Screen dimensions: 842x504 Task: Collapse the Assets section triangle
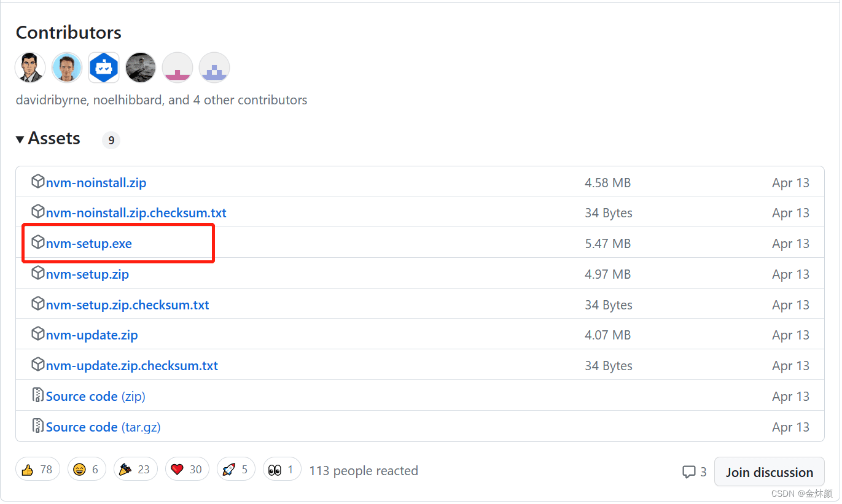pyautogui.click(x=20, y=140)
